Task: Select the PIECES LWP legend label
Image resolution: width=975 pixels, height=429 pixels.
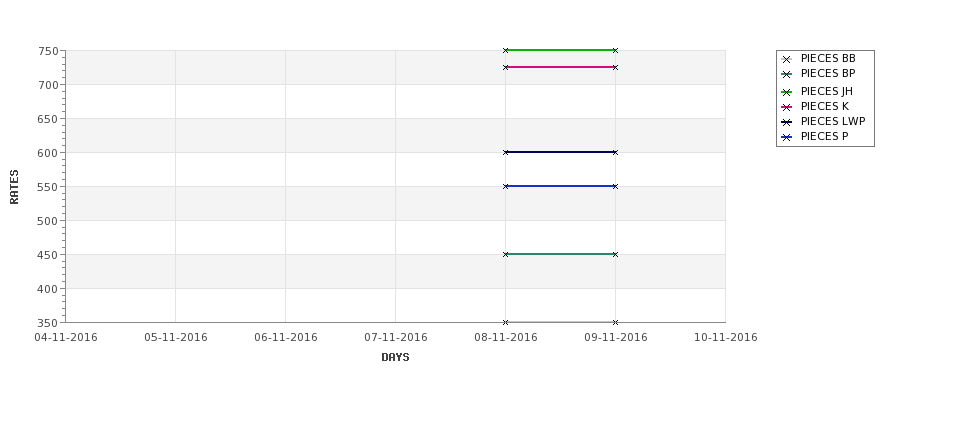Action: click(x=833, y=121)
